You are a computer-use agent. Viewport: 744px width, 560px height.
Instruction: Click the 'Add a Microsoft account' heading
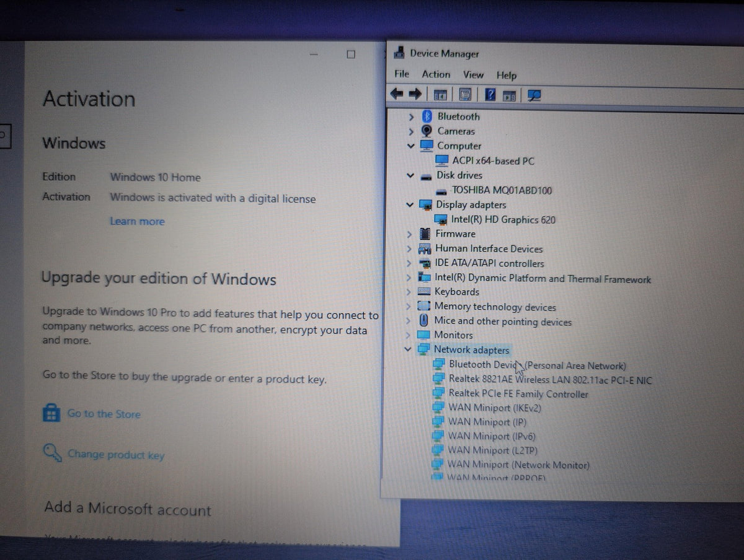coord(128,509)
